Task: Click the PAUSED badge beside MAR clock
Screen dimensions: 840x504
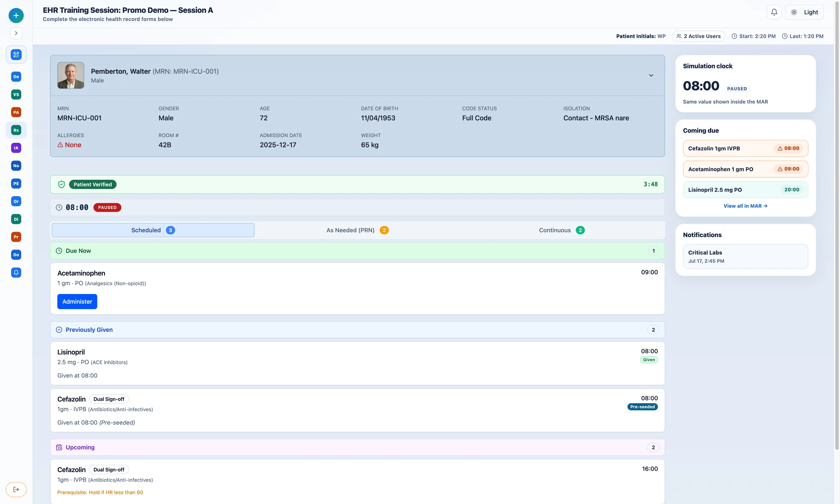Action: coord(107,207)
